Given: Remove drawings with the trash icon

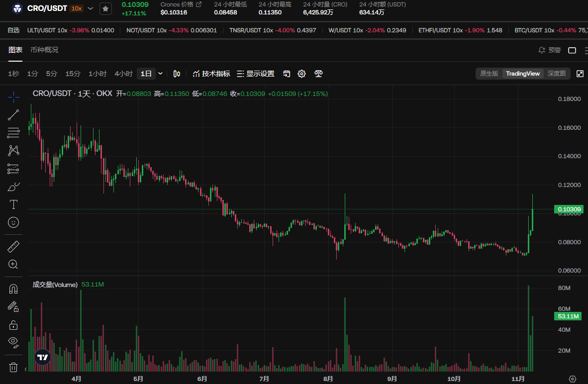Looking at the screenshot, I should pyautogui.click(x=13, y=367).
